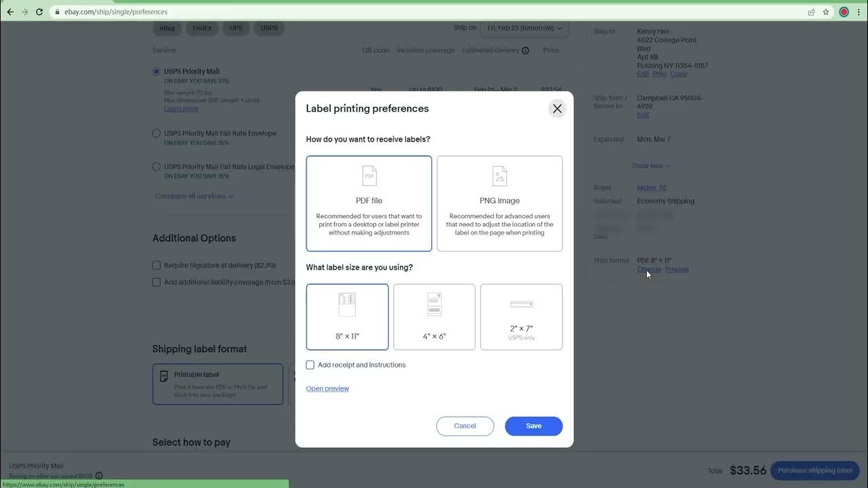
Task: Close the Label printing preferences dialog
Action: click(557, 108)
